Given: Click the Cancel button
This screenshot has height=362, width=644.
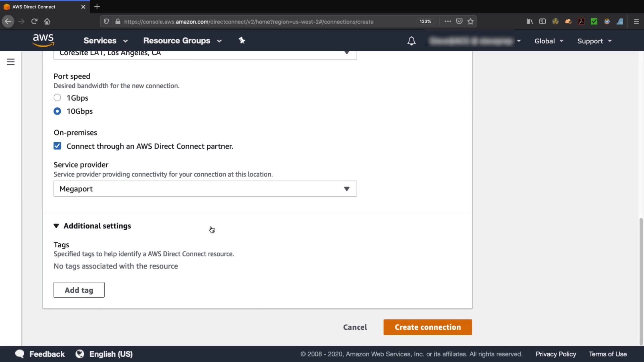Looking at the screenshot, I should [355, 327].
